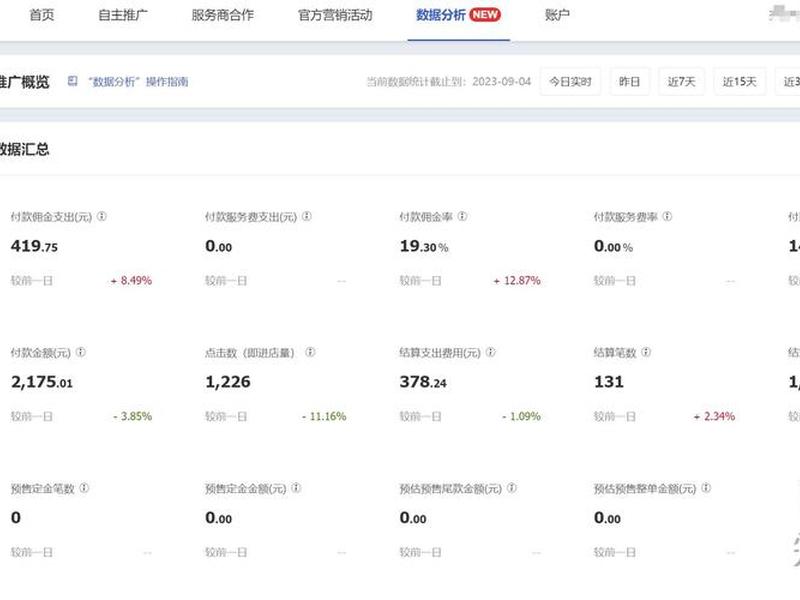
Task: Click the 419.75 commission expense value
Action: tap(34, 246)
